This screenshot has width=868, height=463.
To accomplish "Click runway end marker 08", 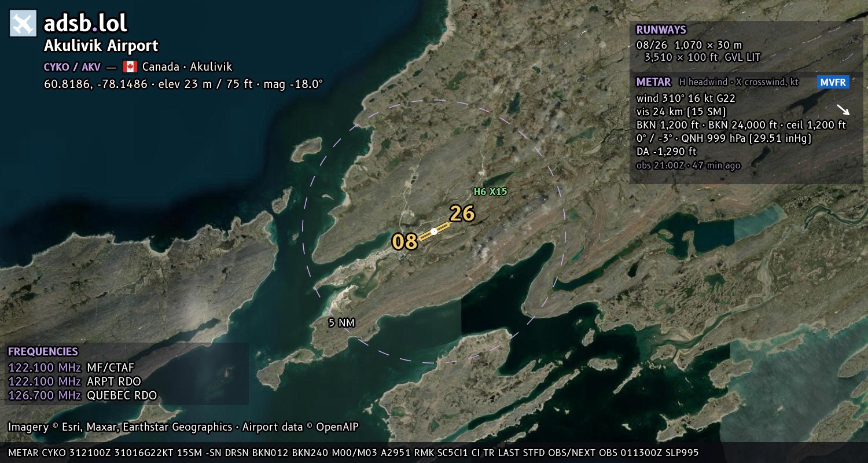I will [404, 242].
